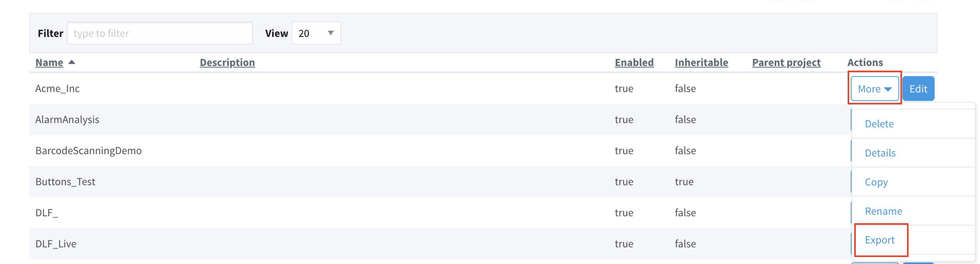Viewport: 980px width, 264px height.
Task: Click the AlarmAnalysis project row
Action: click(x=440, y=120)
